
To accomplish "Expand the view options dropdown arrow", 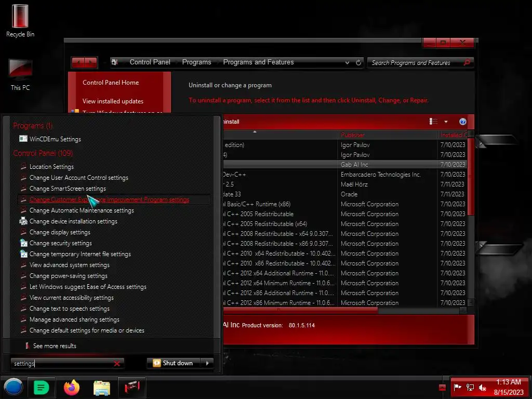I will pyautogui.click(x=446, y=122).
